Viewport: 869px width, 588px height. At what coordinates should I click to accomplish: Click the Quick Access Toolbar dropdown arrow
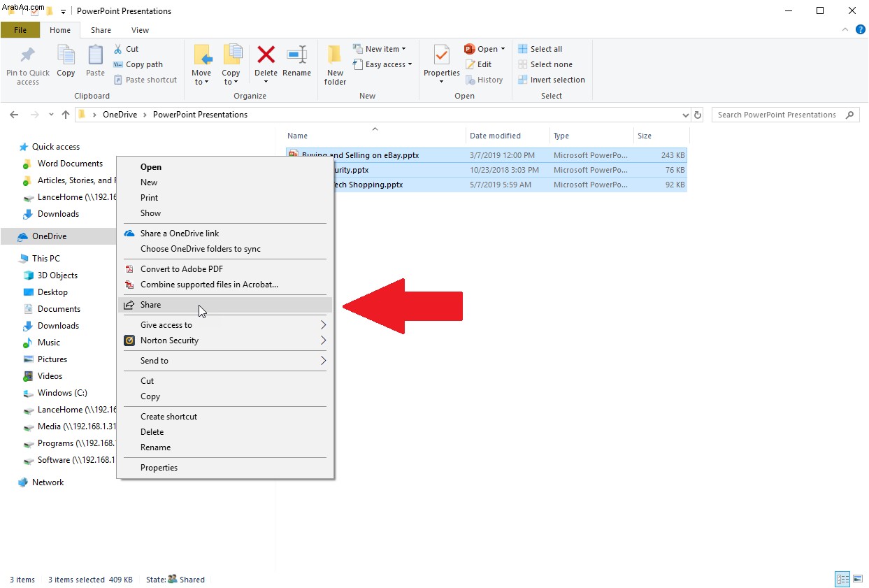[x=64, y=11]
